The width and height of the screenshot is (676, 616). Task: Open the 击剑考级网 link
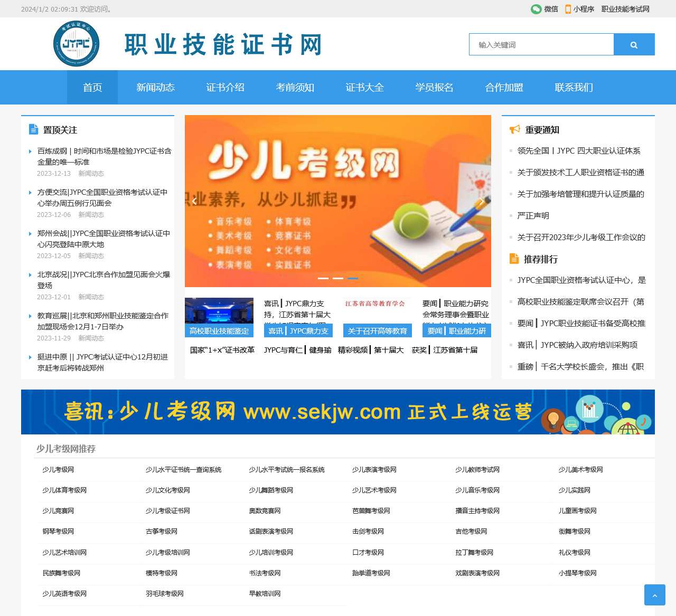pyautogui.click(x=368, y=531)
